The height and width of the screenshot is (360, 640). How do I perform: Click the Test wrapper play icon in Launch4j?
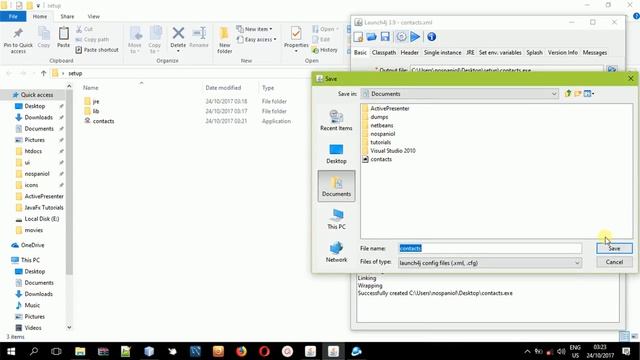tap(415, 37)
